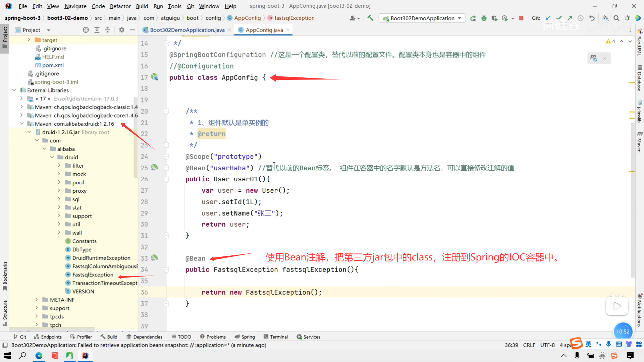Image resolution: width=644 pixels, height=362 pixels.
Task: Rerun Boot302DemoApplication
Action: (x=473, y=18)
